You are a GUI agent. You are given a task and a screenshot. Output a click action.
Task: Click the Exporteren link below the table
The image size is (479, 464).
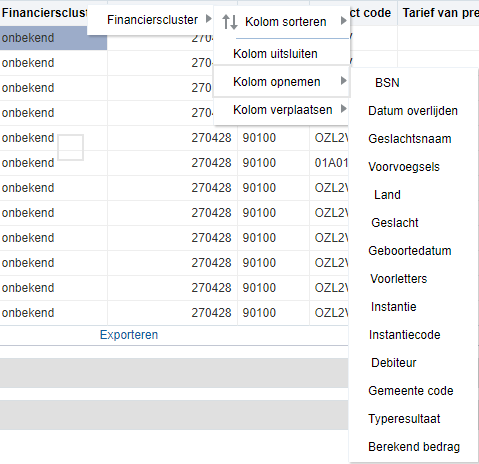coord(129,335)
